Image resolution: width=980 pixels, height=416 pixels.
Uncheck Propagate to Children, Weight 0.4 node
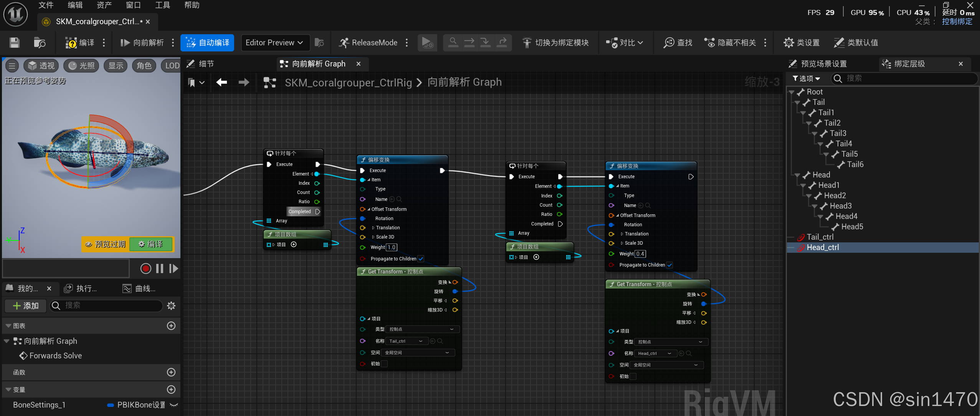pyautogui.click(x=670, y=265)
